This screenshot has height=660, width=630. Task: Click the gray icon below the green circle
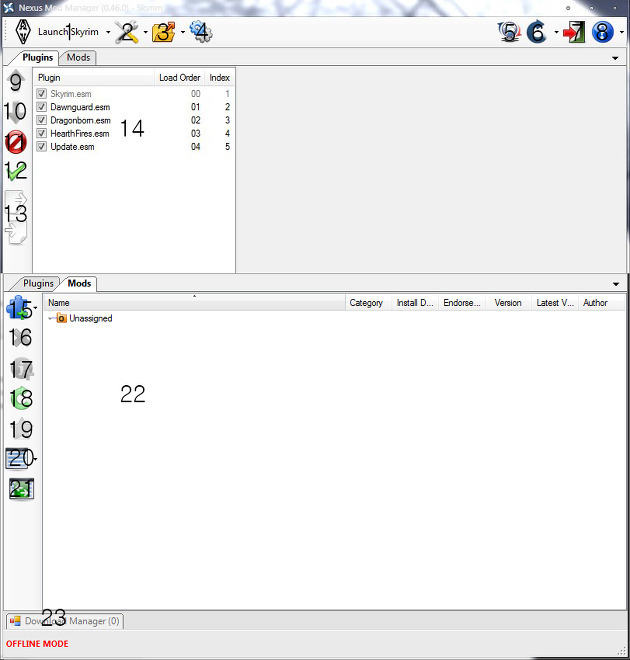(x=21, y=429)
